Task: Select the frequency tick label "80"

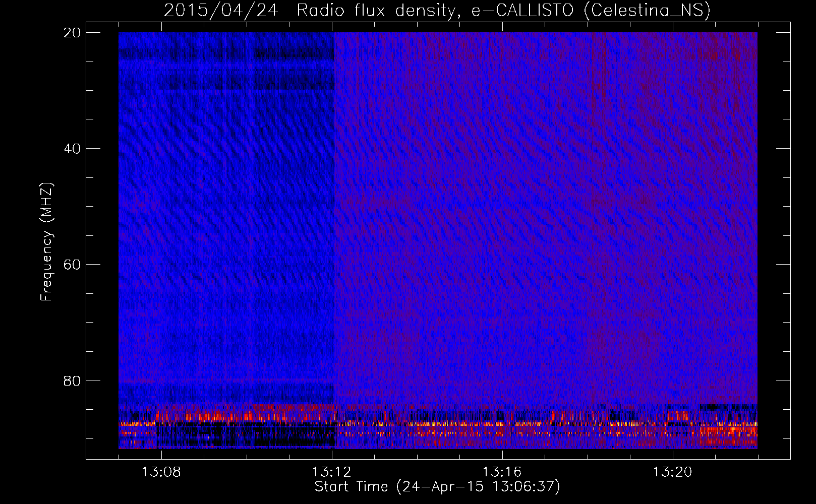Action: click(73, 381)
